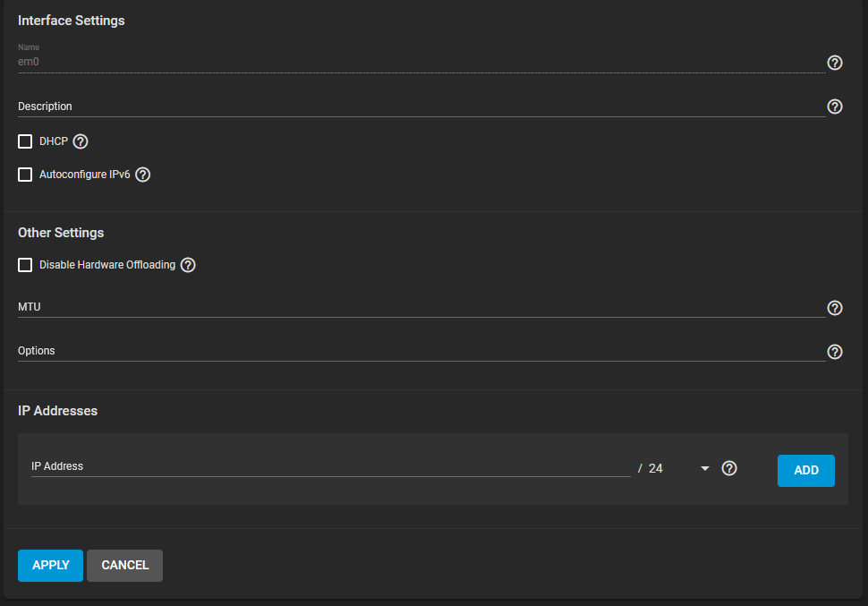Image resolution: width=868 pixels, height=606 pixels.
Task: Cancel the interface changes
Action: click(124, 565)
